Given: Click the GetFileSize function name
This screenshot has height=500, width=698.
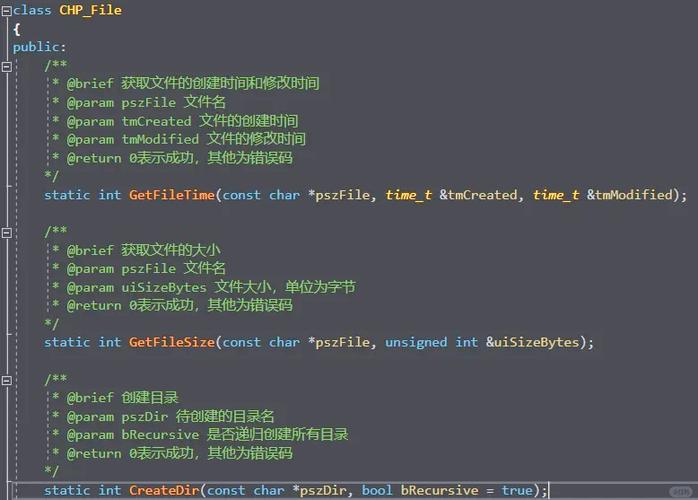Looking at the screenshot, I should [171, 342].
